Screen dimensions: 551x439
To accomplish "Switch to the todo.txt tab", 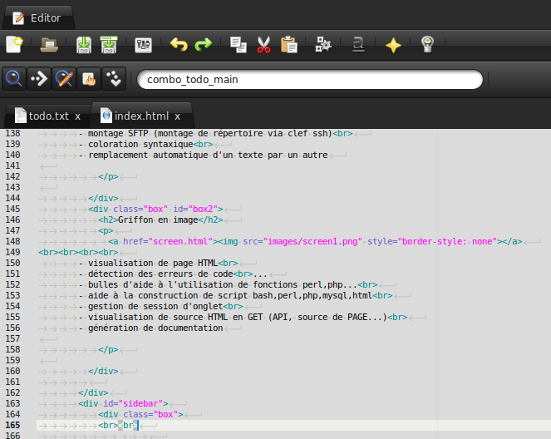I will coord(48,116).
